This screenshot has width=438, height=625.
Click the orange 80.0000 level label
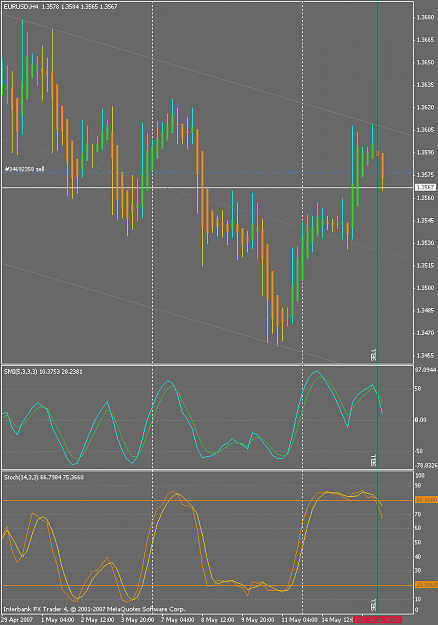click(x=426, y=500)
